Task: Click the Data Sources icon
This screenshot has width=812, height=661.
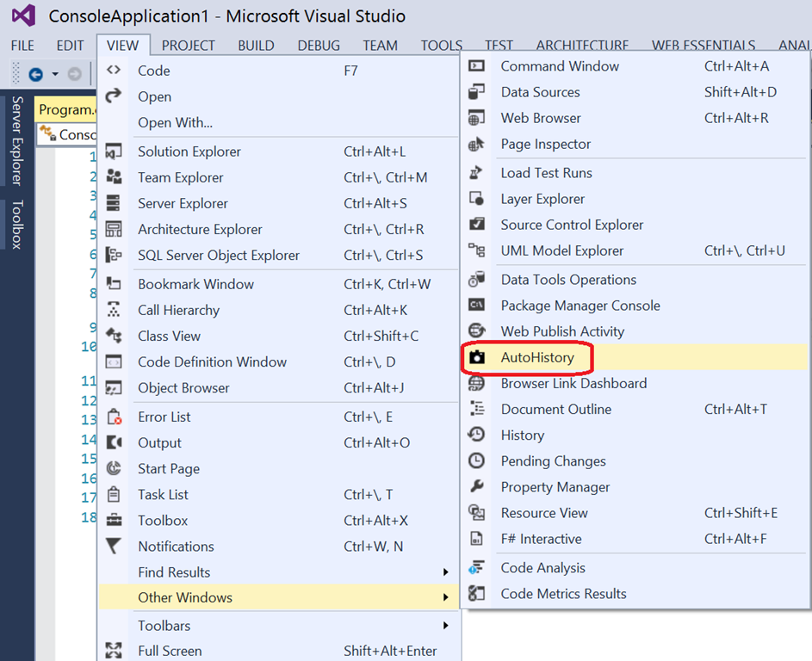Action: [476, 91]
